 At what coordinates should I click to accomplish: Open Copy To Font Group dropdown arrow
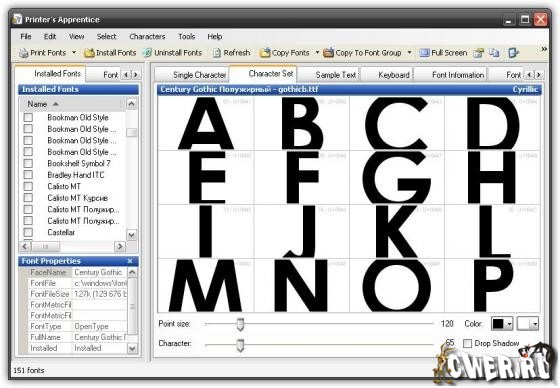pyautogui.click(x=410, y=53)
